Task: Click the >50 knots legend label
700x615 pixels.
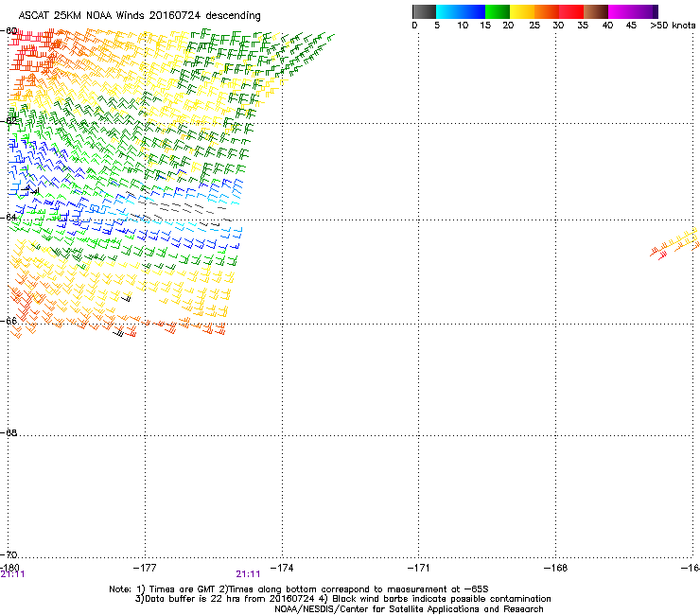Action: click(673, 26)
